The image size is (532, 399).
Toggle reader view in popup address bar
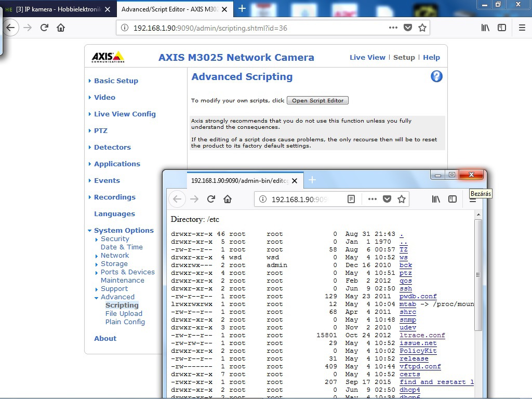tap(351, 199)
